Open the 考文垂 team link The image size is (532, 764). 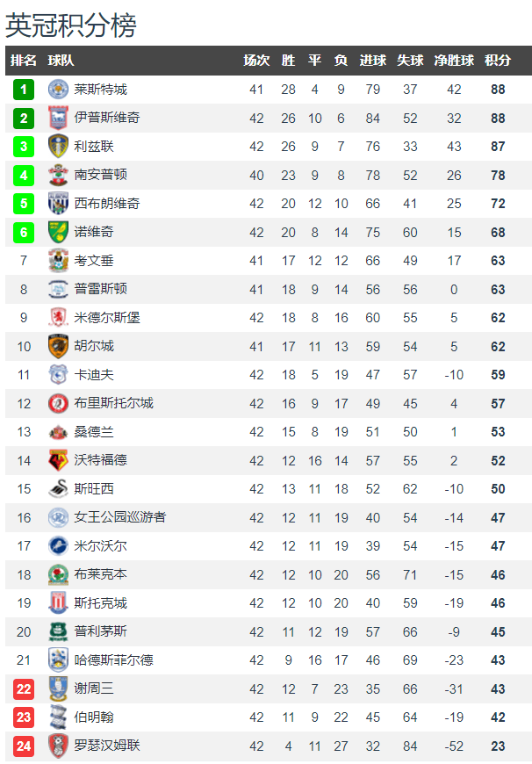coord(94,261)
